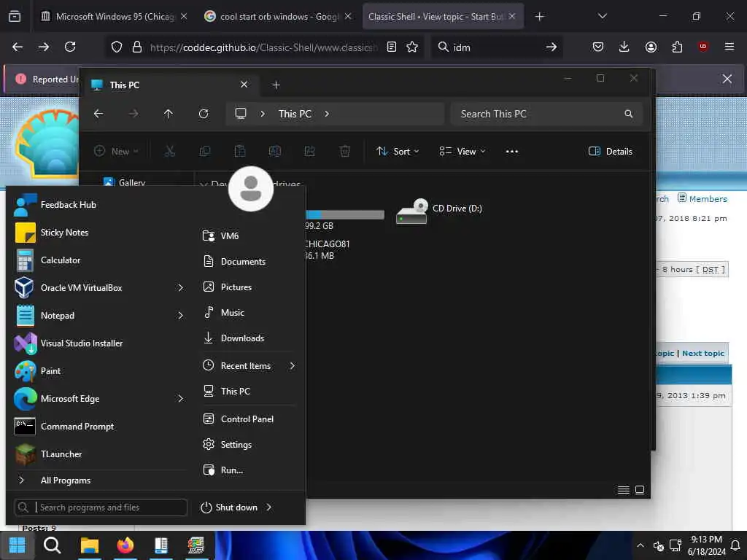Open This PC from start menu
This screenshot has height=560, width=747.
tap(248, 392)
